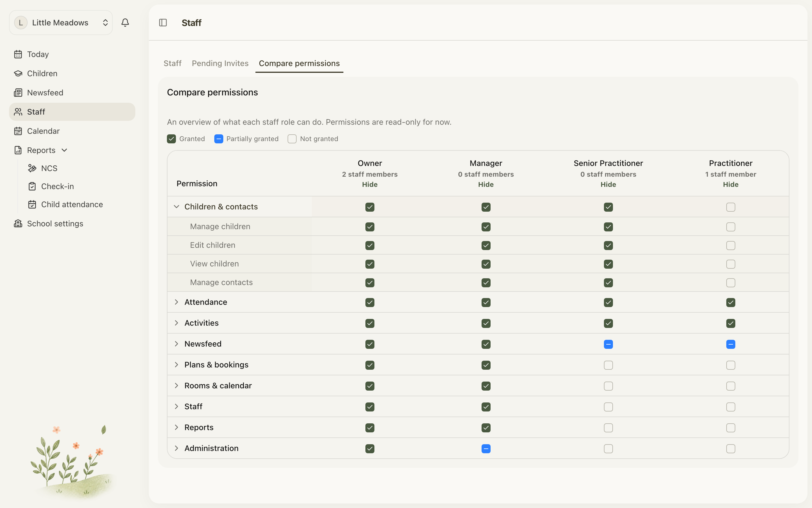
Task: Click the Manage contacts row label
Action: point(221,282)
